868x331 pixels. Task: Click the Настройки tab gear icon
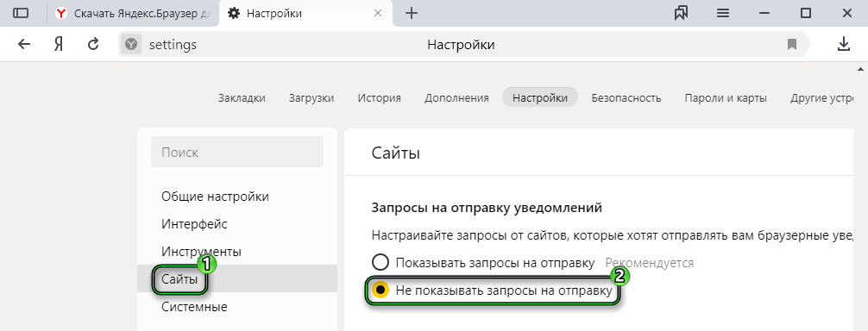tap(234, 13)
